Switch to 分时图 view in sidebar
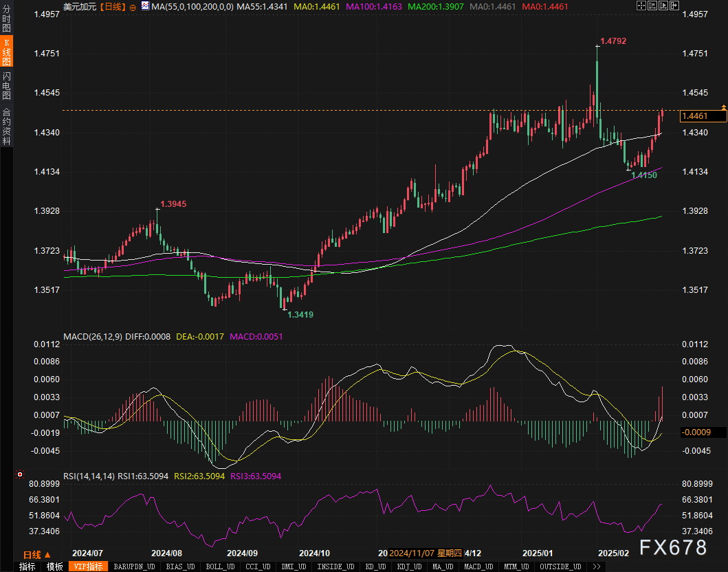 (6, 19)
